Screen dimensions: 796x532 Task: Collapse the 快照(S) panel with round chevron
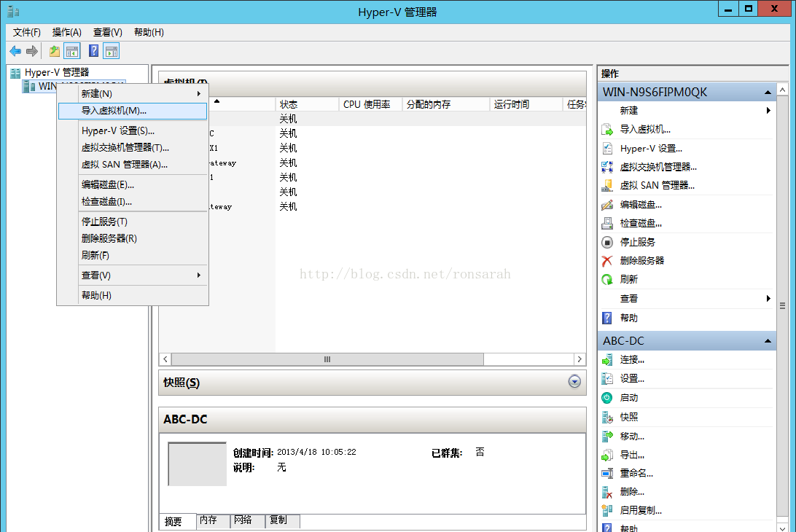click(x=574, y=381)
